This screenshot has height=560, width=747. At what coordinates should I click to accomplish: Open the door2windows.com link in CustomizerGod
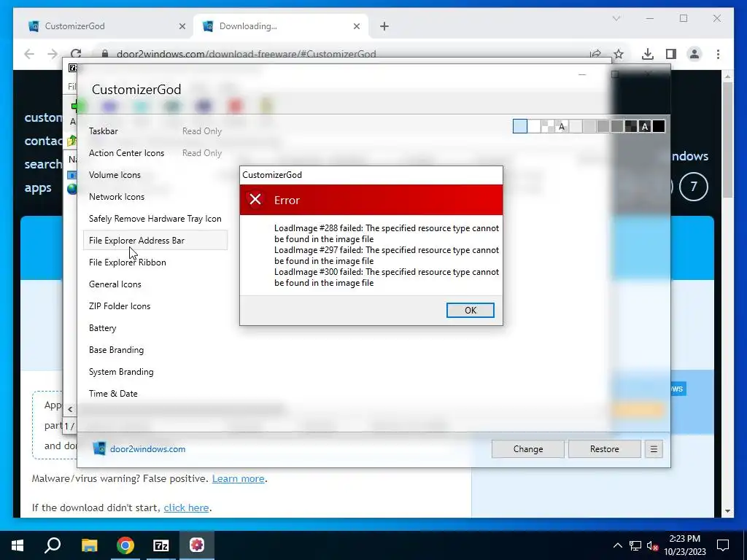pyautogui.click(x=147, y=449)
